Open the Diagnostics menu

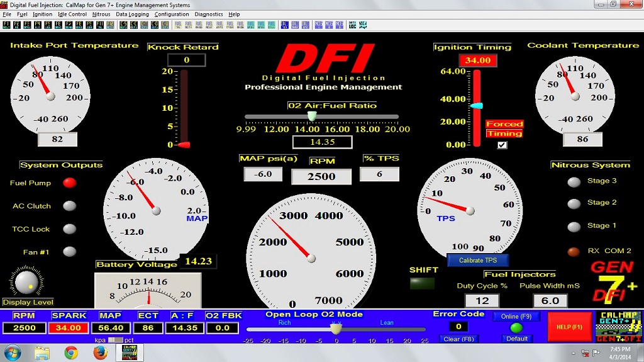click(x=209, y=14)
